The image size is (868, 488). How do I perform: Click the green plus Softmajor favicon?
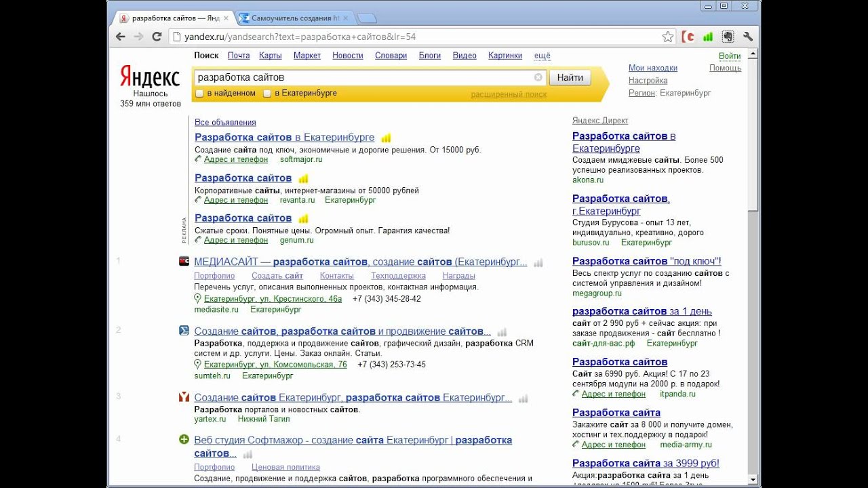(x=184, y=439)
